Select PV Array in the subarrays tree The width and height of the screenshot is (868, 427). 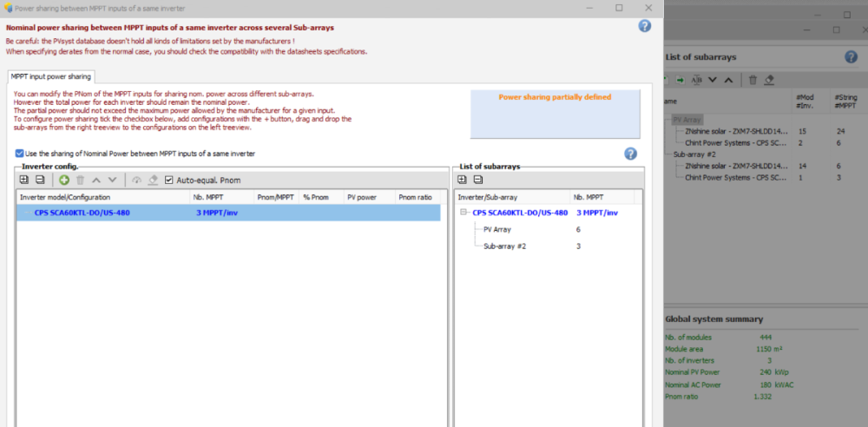point(499,229)
